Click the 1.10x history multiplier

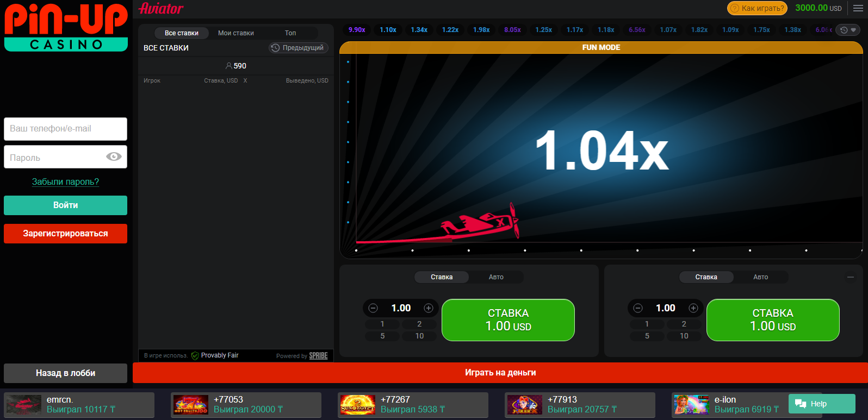[388, 30]
